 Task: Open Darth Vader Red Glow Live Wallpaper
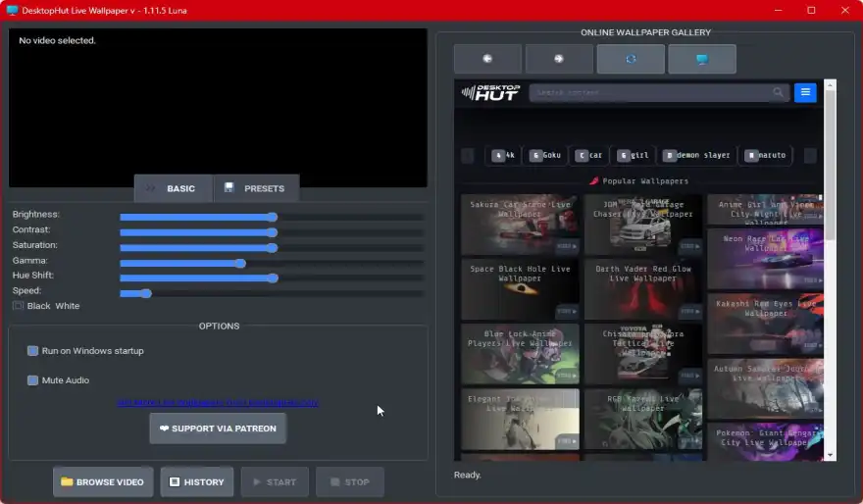tap(643, 289)
